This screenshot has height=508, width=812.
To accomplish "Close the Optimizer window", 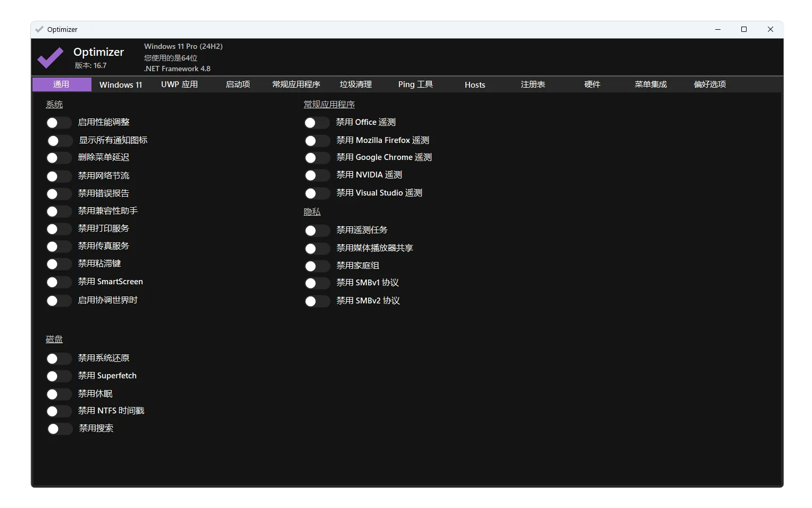I will click(771, 29).
